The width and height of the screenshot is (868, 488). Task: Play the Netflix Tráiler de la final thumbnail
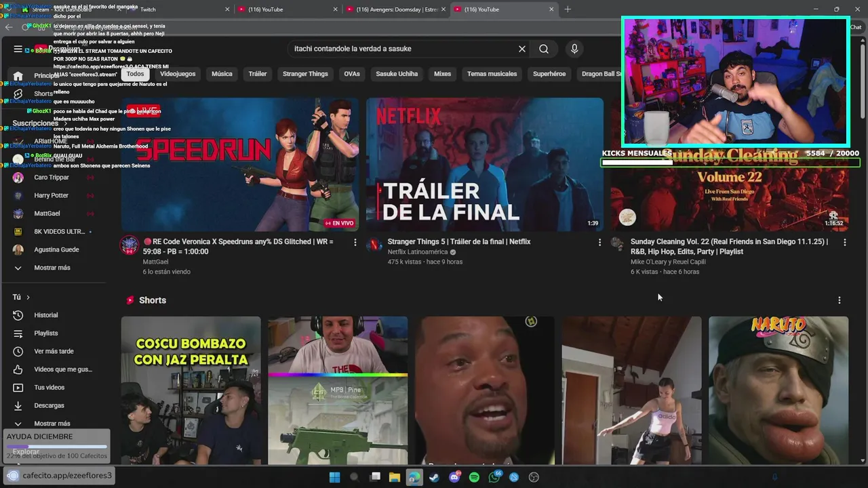point(485,165)
